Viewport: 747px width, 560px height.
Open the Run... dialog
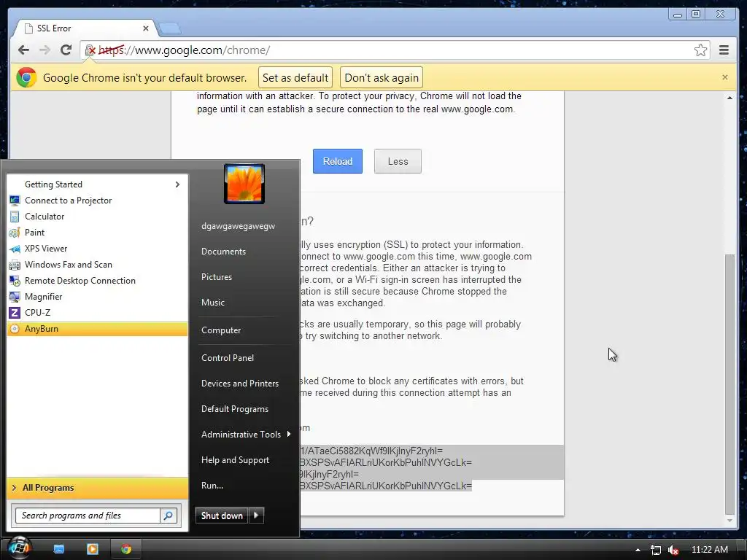[212, 486]
